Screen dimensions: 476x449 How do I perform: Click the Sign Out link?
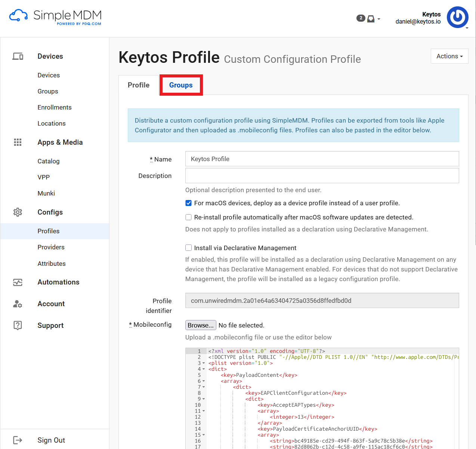tap(51, 440)
